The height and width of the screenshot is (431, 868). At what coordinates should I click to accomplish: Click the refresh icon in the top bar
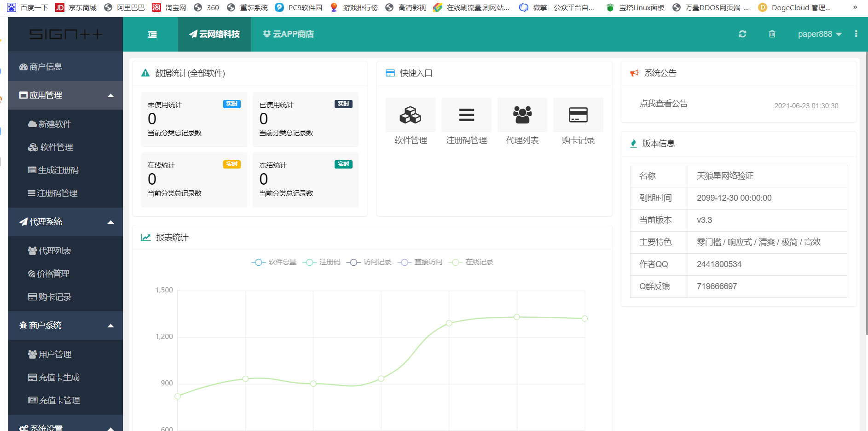[742, 34]
